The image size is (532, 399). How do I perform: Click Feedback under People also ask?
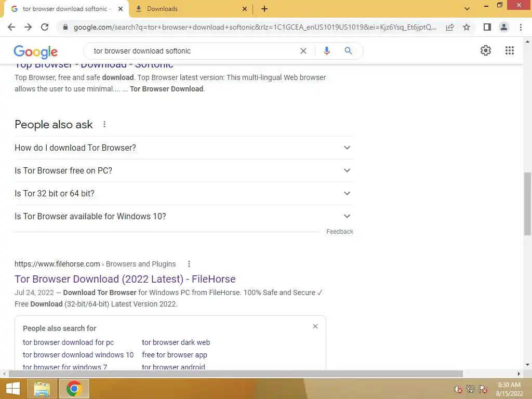pyautogui.click(x=340, y=231)
